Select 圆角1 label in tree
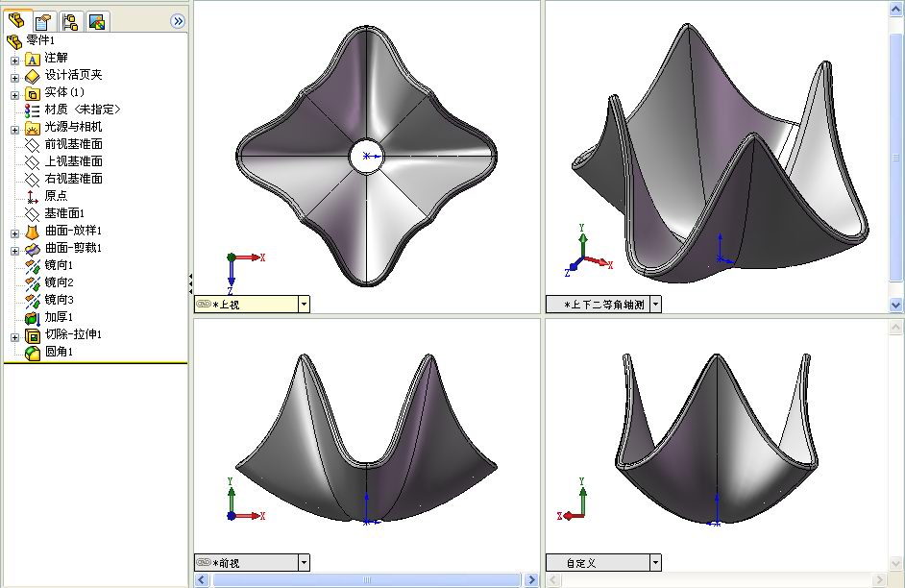This screenshot has height=588, width=905. click(x=59, y=352)
